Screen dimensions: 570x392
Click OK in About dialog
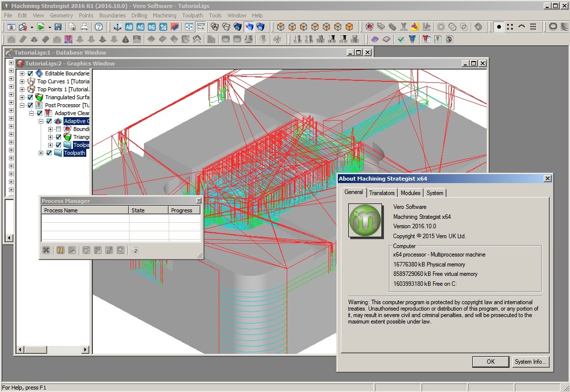click(491, 361)
